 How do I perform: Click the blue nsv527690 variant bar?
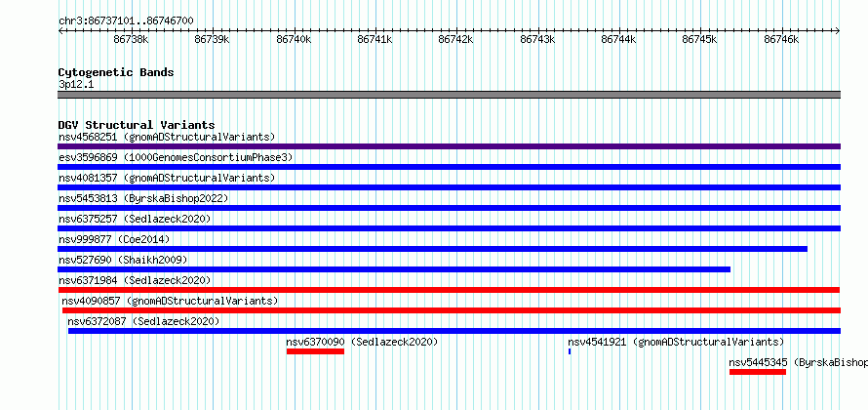(x=394, y=269)
